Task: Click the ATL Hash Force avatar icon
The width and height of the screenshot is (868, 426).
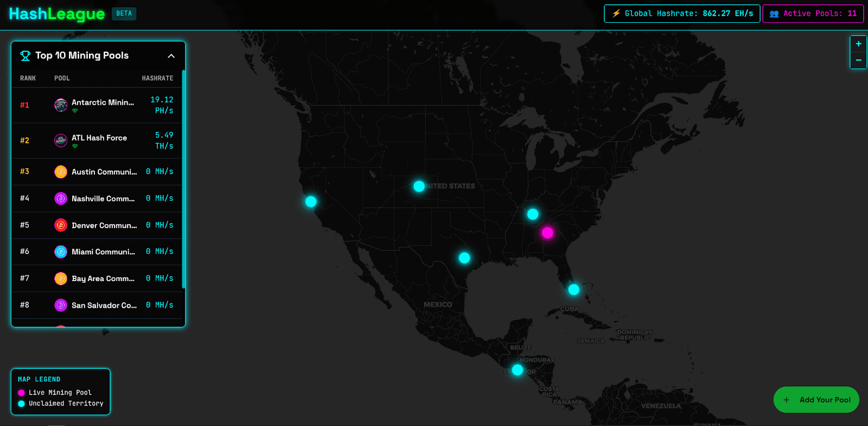Action: tap(61, 141)
